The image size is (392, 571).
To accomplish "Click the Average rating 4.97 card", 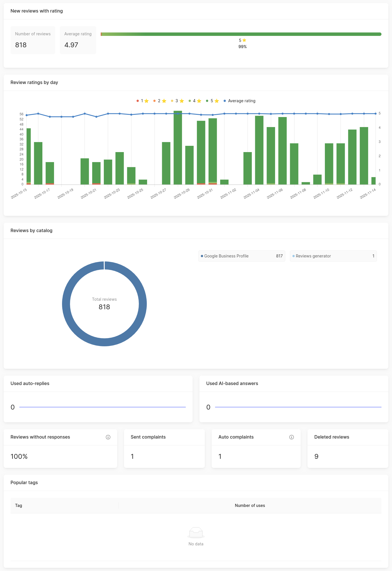I will pyautogui.click(x=78, y=40).
